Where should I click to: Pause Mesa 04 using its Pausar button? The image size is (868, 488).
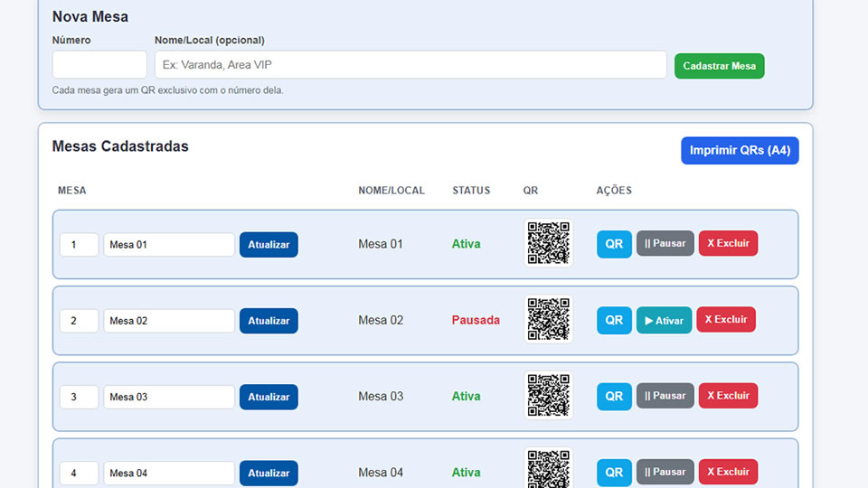[x=665, y=472]
